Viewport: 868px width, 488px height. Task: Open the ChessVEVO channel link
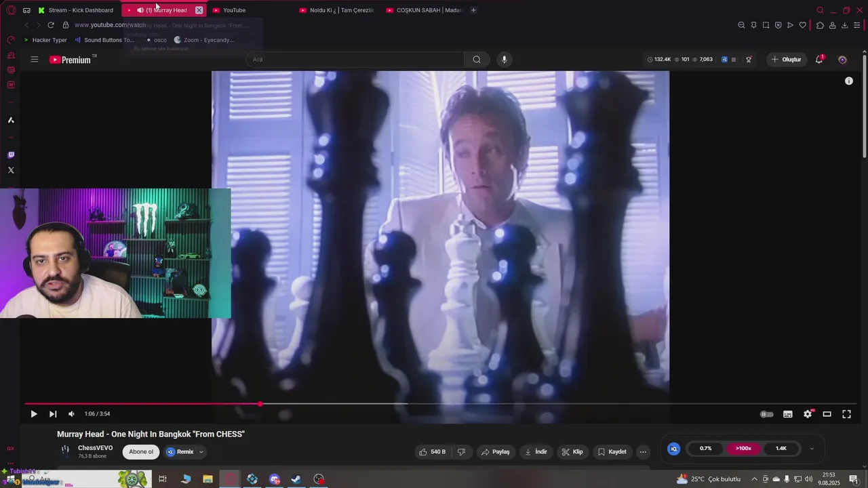tap(95, 448)
